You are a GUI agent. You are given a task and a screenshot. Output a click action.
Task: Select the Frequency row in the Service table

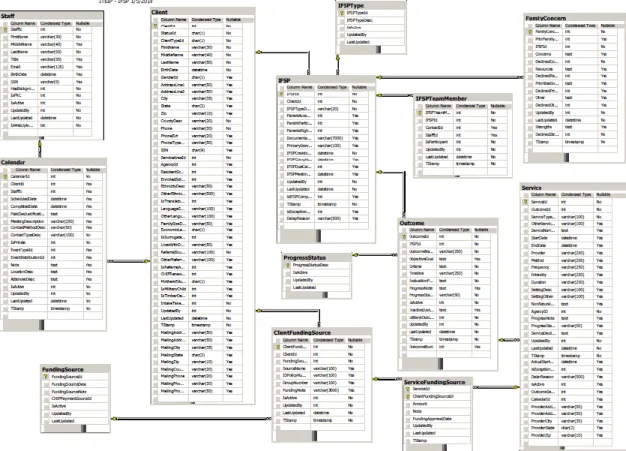point(567,267)
